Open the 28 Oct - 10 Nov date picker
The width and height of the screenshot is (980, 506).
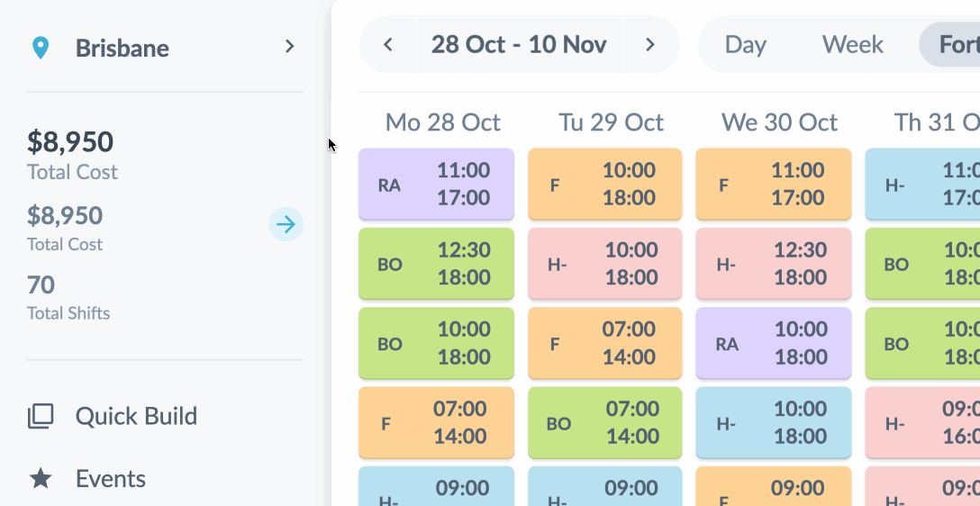point(519,44)
